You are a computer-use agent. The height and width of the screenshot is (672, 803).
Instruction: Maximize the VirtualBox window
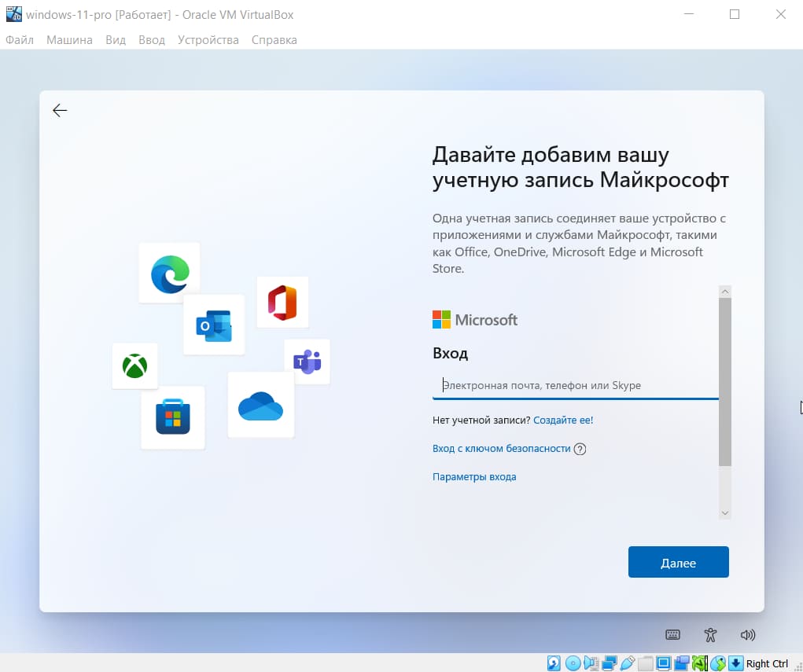coord(735,14)
